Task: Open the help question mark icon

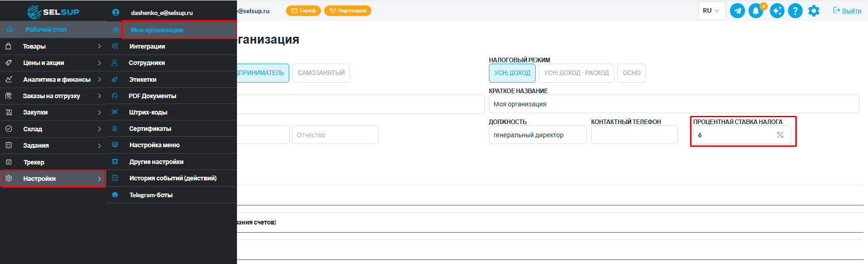Action: coord(795,11)
